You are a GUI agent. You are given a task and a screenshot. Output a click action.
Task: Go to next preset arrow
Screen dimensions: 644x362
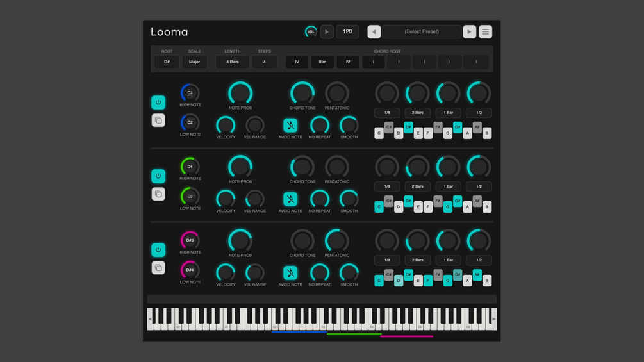click(469, 31)
